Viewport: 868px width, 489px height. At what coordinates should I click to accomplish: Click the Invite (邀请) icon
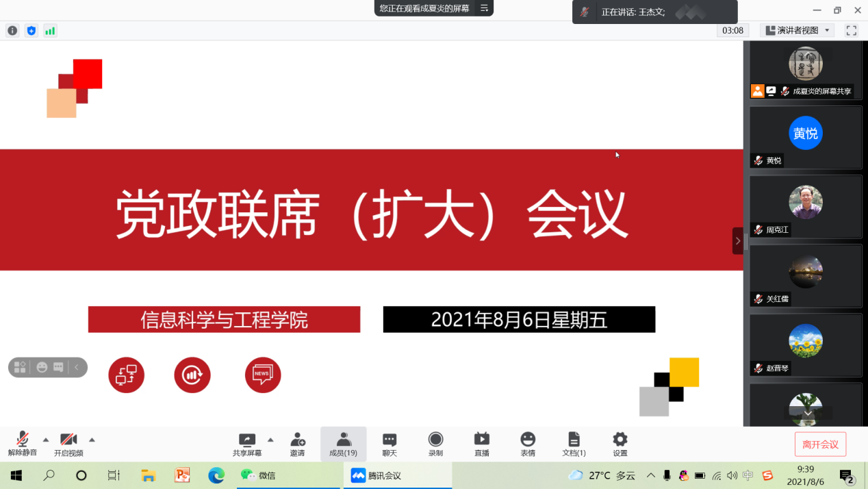click(x=297, y=443)
